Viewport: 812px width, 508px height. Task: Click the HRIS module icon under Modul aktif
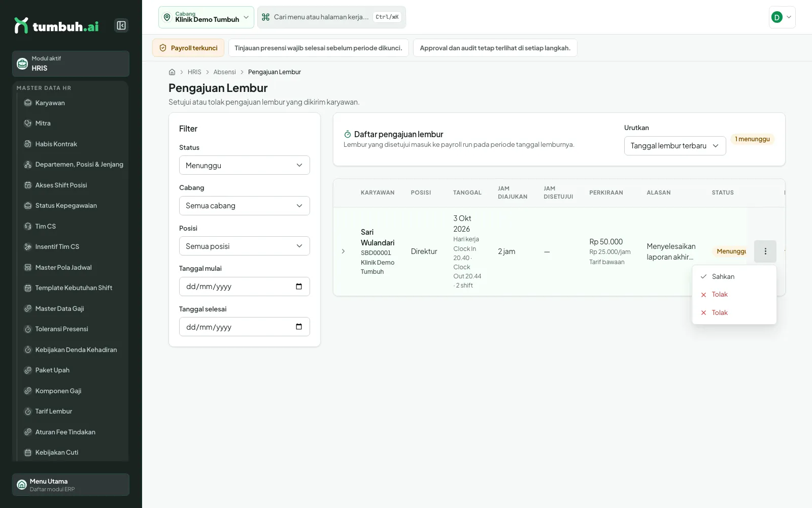(22, 63)
